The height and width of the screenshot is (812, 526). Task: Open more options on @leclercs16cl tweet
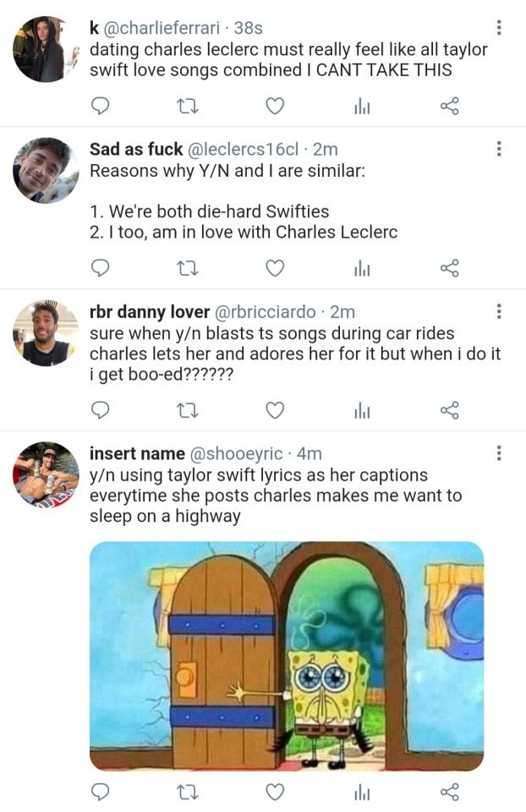[500, 150]
